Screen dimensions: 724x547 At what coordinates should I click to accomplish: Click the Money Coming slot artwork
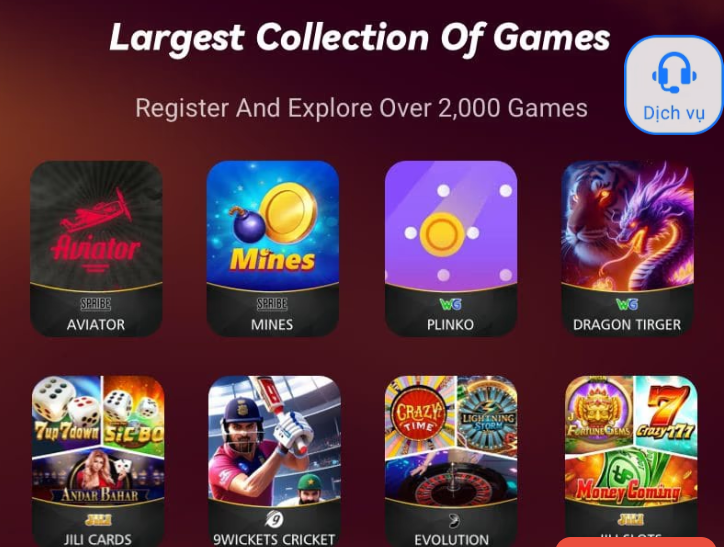631,476
